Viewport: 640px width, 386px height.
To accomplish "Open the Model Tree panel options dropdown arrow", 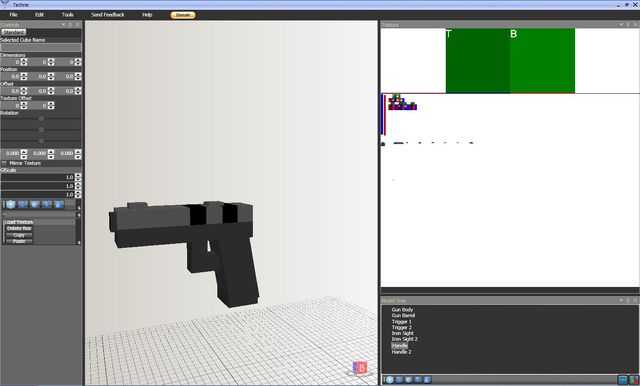I will [621, 300].
